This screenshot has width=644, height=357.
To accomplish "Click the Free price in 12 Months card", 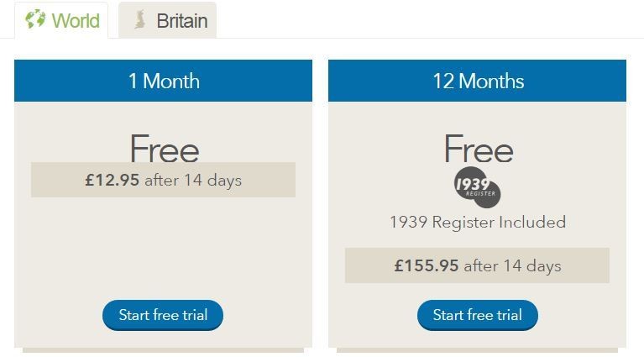I will [x=479, y=149].
